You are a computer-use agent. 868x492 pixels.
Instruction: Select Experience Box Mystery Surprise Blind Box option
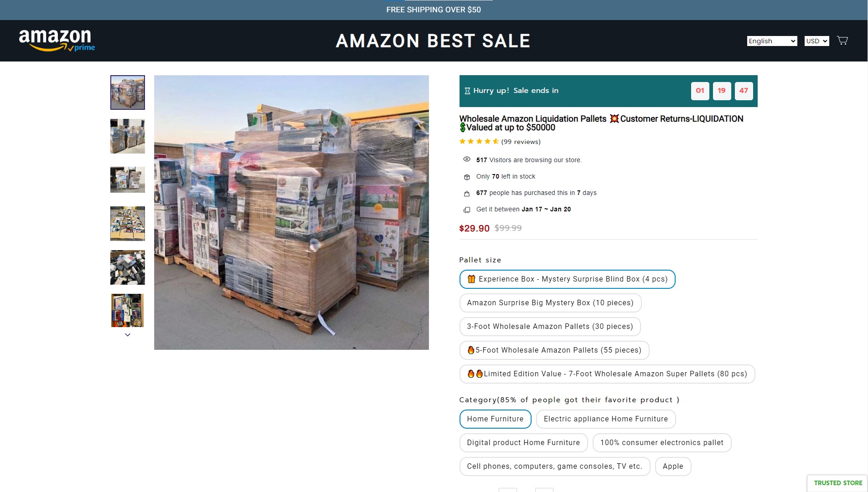[567, 279]
